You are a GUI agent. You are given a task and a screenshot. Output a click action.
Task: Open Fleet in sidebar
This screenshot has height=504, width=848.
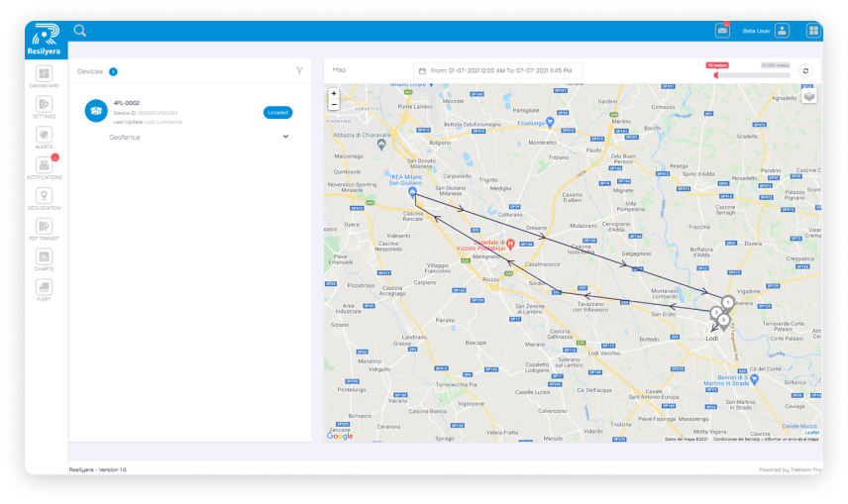pyautogui.click(x=44, y=290)
